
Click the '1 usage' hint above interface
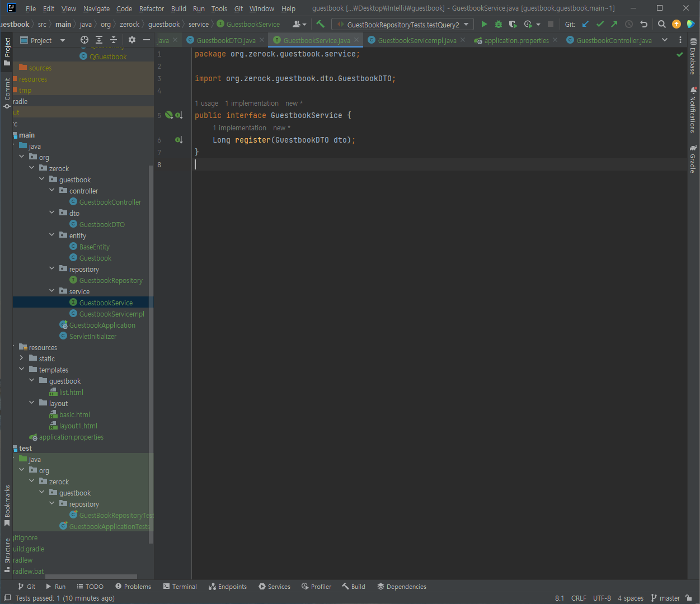click(206, 103)
